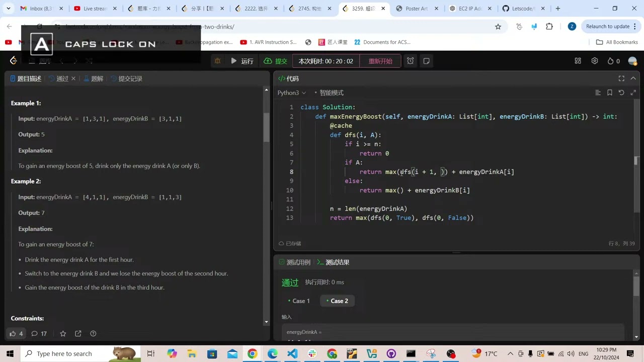Open the Chrome extensions puzzle icon
The image size is (644, 362).
(x=549, y=27)
